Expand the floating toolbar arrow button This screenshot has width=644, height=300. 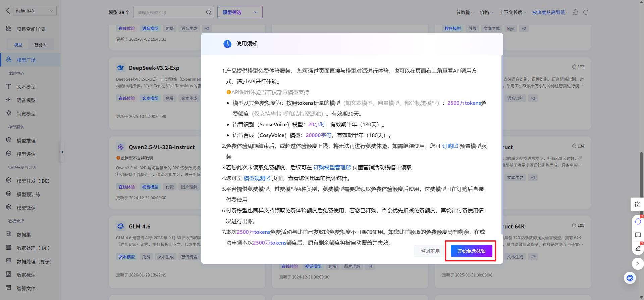click(x=638, y=264)
